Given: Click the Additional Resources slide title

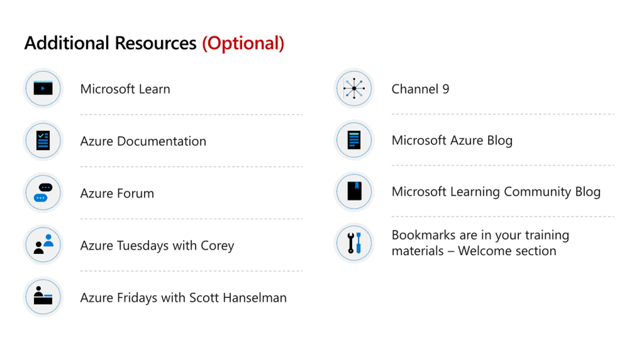Looking at the screenshot, I should (x=154, y=43).
